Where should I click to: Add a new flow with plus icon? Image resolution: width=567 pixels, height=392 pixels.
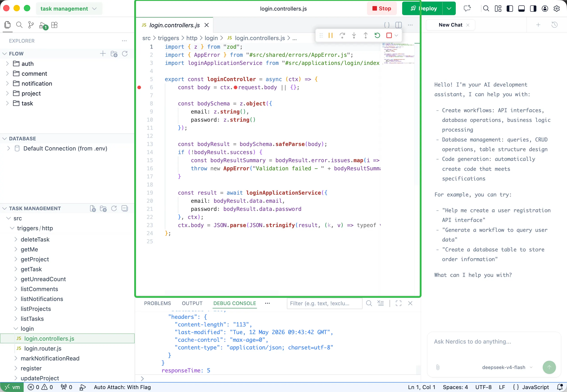(x=103, y=54)
